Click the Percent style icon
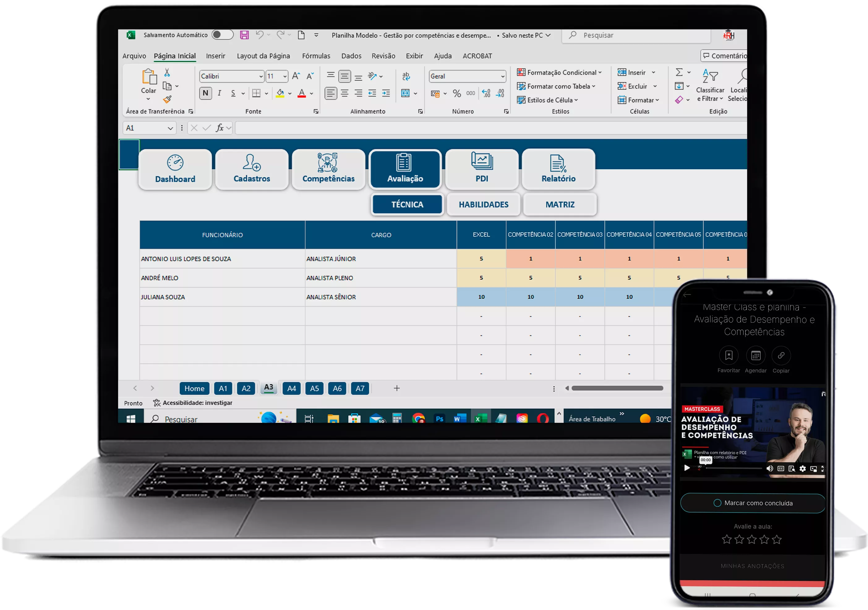868x610 pixels. (x=457, y=93)
